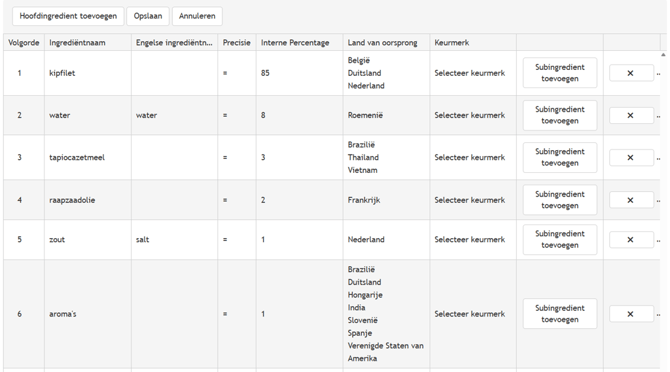Delete the tapiocazetmeel row
The height and width of the screenshot is (372, 670).
click(x=631, y=158)
